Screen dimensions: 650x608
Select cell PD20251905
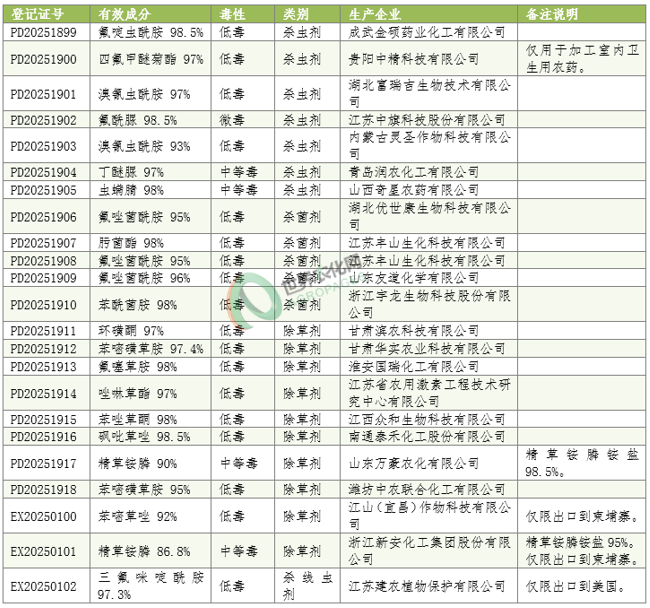tap(44, 190)
